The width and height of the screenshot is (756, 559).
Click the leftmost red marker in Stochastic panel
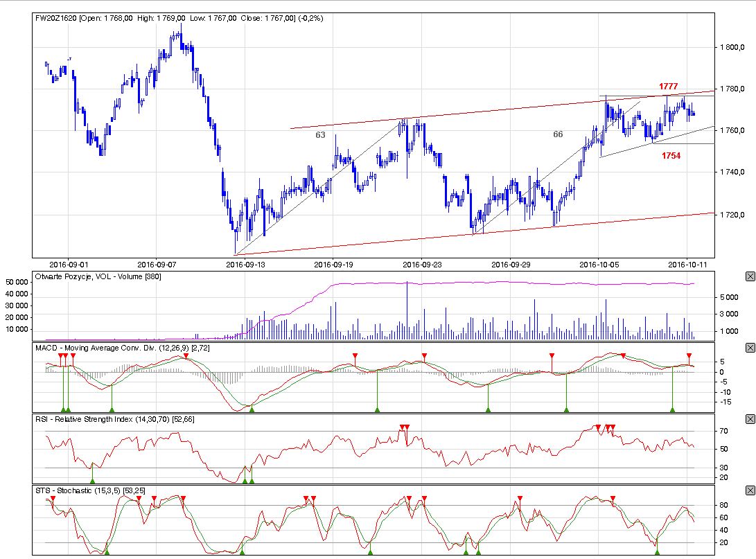pyautogui.click(x=53, y=499)
